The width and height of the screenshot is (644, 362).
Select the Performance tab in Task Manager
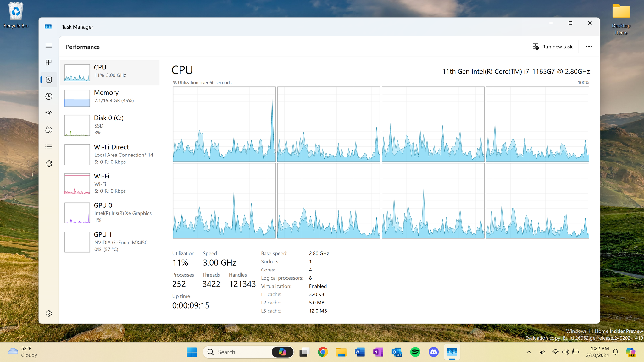click(x=49, y=79)
